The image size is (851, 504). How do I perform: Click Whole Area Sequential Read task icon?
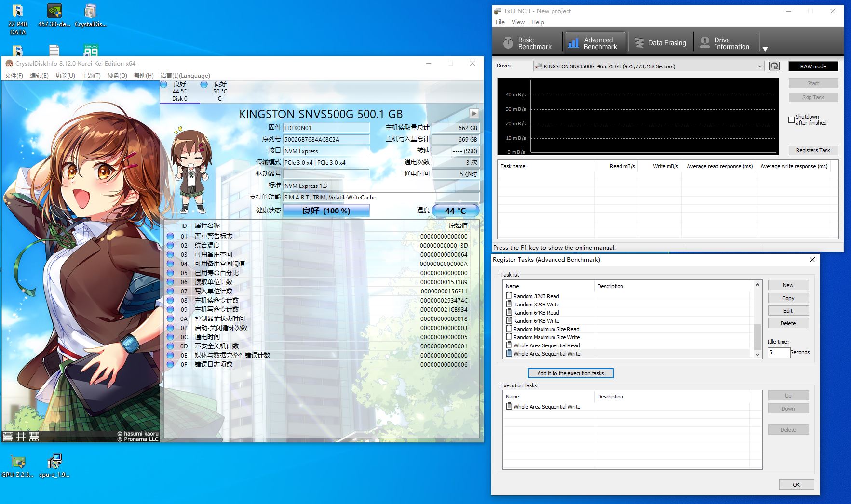(x=509, y=345)
